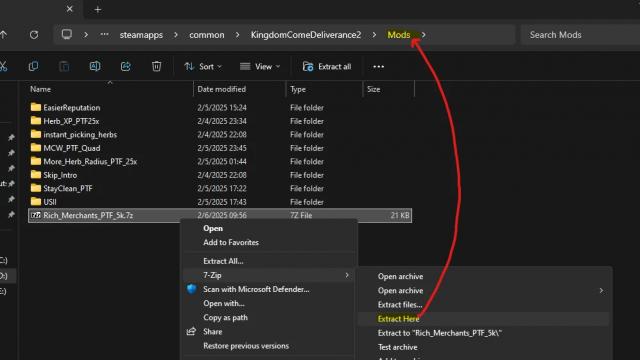Viewport: 640px width, 360px height.
Task: Expand chevron after Mods breadcrumb
Action: [x=423, y=35]
